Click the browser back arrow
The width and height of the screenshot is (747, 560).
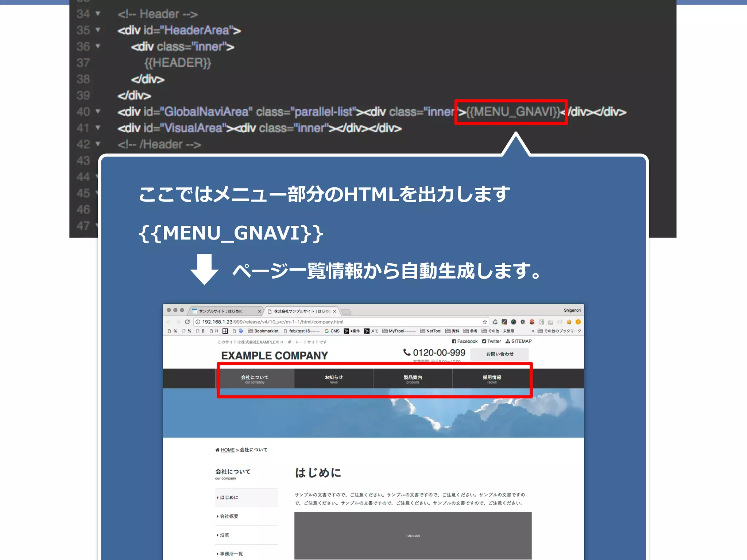point(169,322)
